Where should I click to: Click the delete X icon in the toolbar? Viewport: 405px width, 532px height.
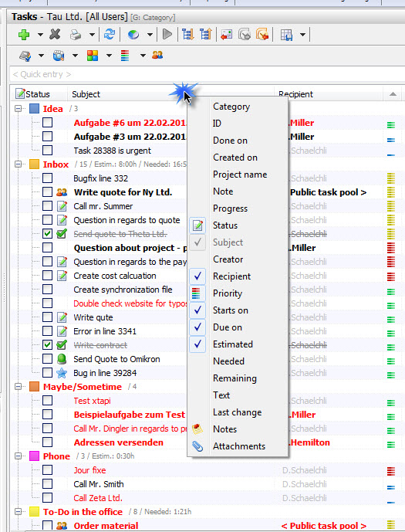coord(55,34)
